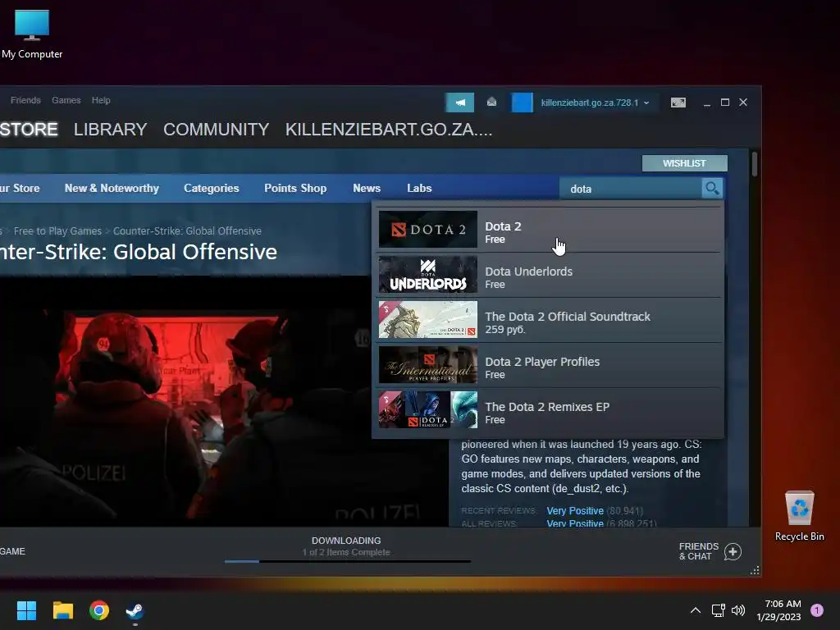The width and height of the screenshot is (840, 630).
Task: Launch File Explorer from the taskbar
Action: click(x=62, y=610)
